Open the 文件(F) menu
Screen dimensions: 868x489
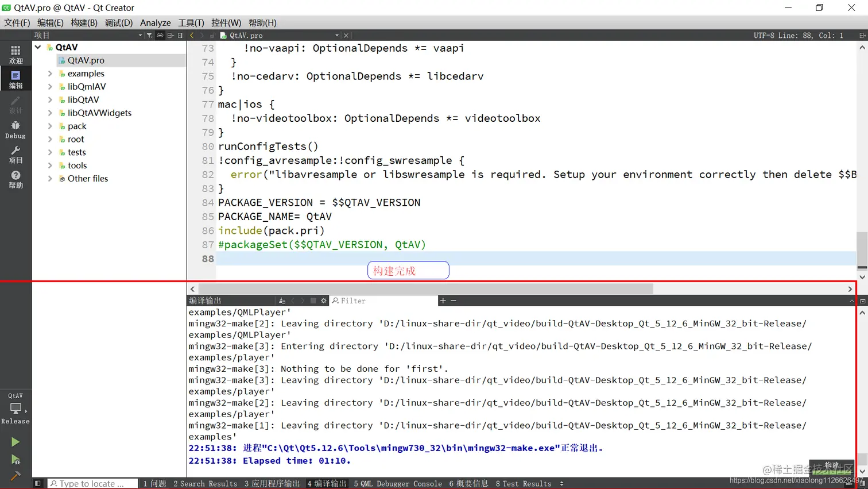click(x=17, y=23)
